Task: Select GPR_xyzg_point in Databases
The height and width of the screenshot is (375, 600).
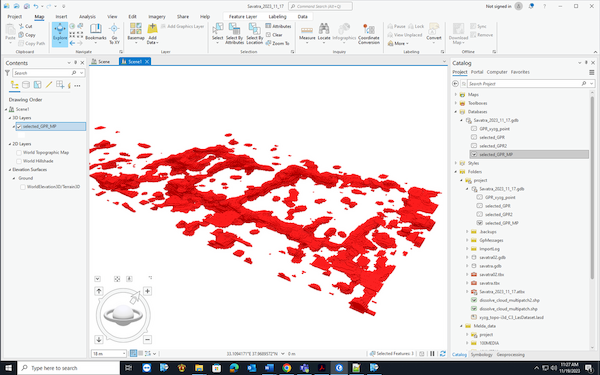Action: [494, 129]
